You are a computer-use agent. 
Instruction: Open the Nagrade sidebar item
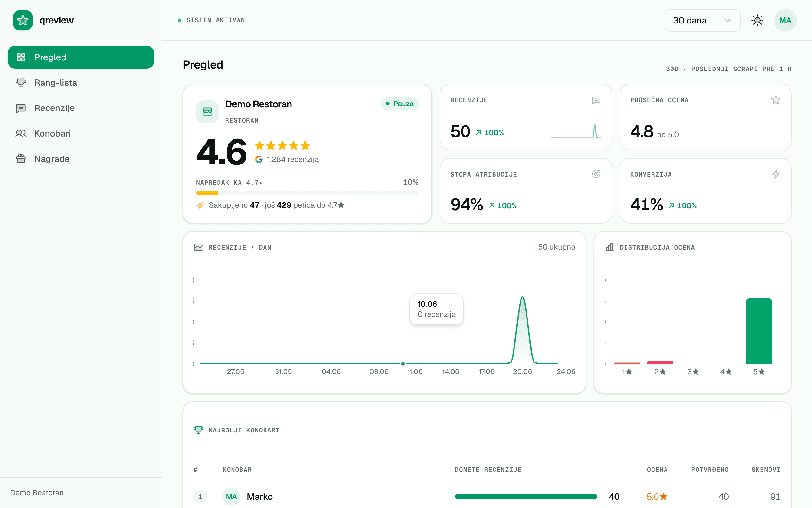click(81, 158)
